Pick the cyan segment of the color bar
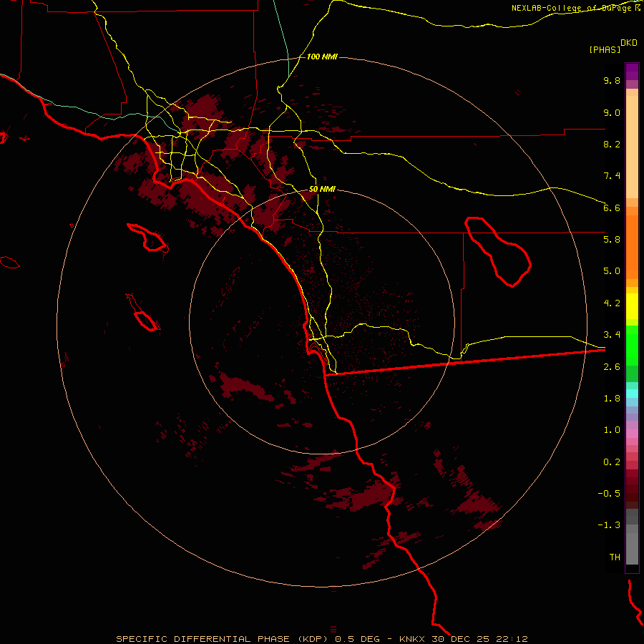The width and height of the screenshot is (644, 644). pos(632,394)
